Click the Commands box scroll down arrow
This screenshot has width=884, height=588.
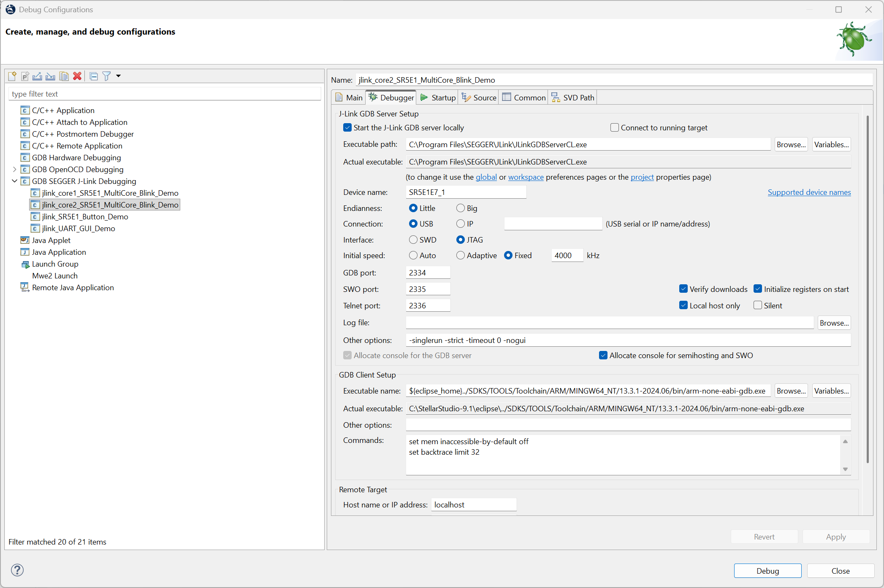pos(845,469)
